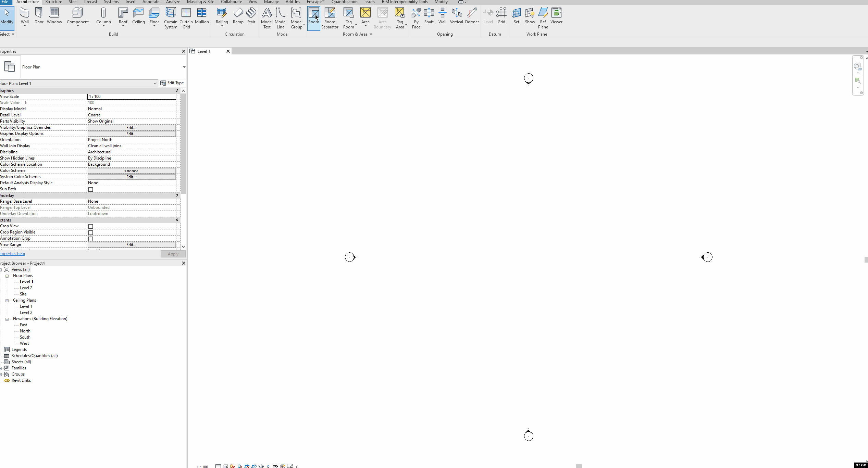Image resolution: width=868 pixels, height=468 pixels.
Task: Open Visibility/Graphics Overrides Edit dialog
Action: pyautogui.click(x=131, y=127)
